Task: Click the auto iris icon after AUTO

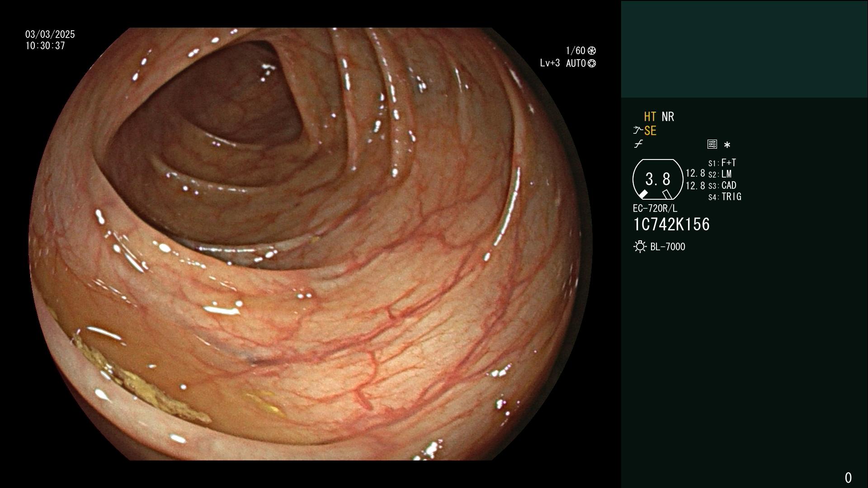Action: [x=592, y=63]
